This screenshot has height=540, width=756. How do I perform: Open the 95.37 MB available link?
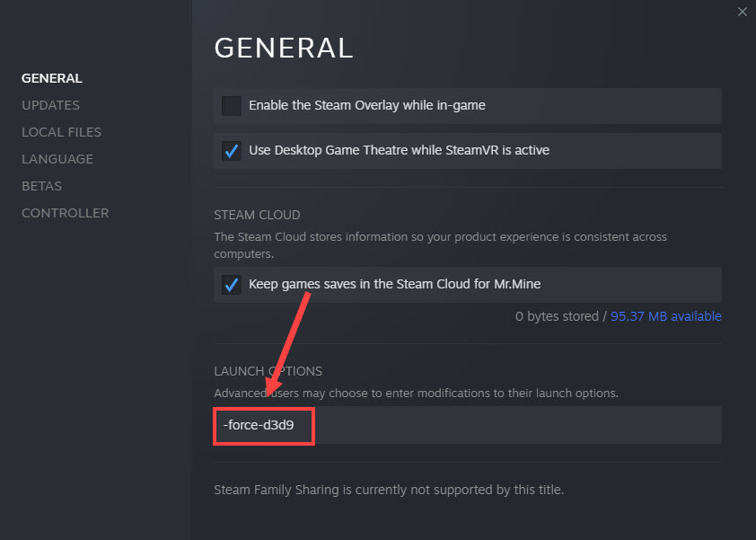(665, 316)
